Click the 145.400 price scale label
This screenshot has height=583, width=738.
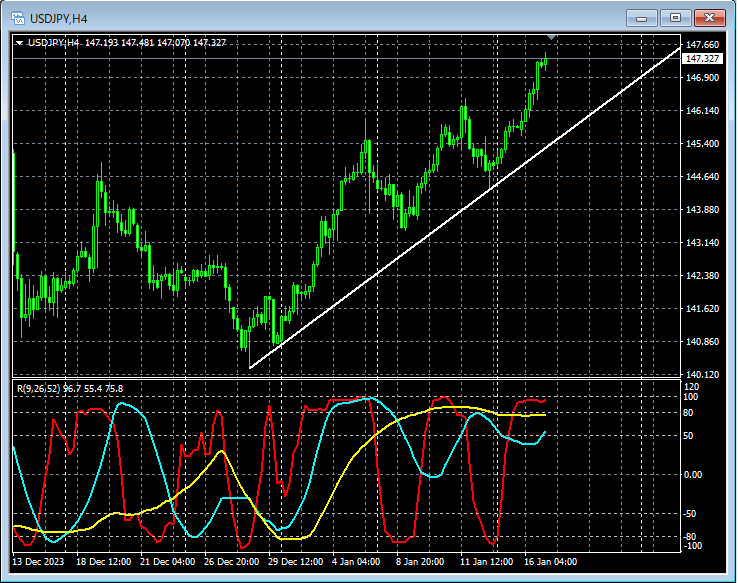[x=702, y=144]
